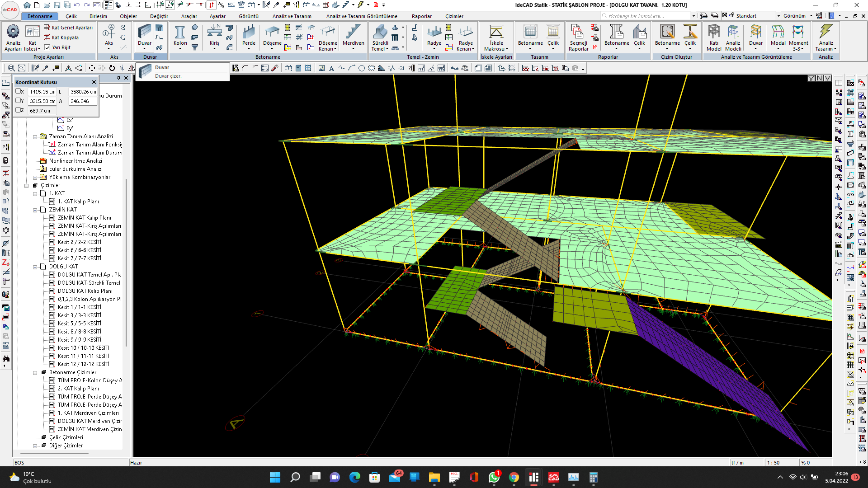Click the text A tool icon

click(331, 68)
